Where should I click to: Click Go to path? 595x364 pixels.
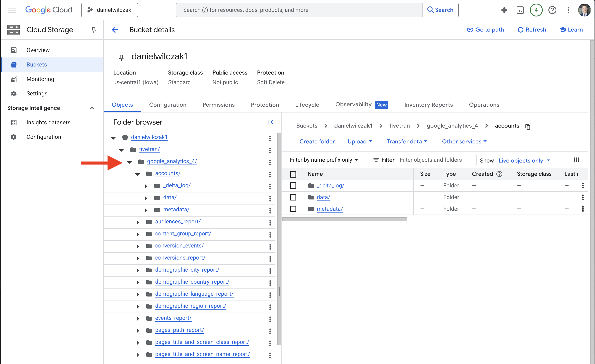[485, 30]
